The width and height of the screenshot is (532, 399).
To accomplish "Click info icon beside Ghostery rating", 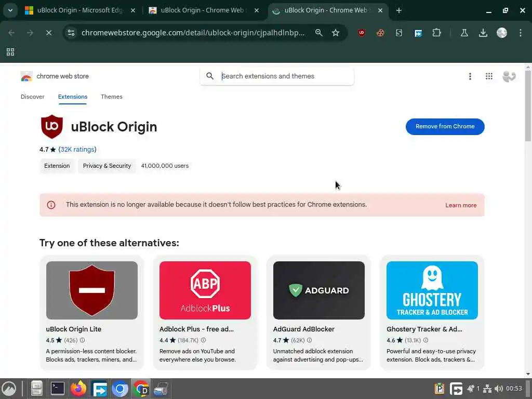I will tap(425, 340).
